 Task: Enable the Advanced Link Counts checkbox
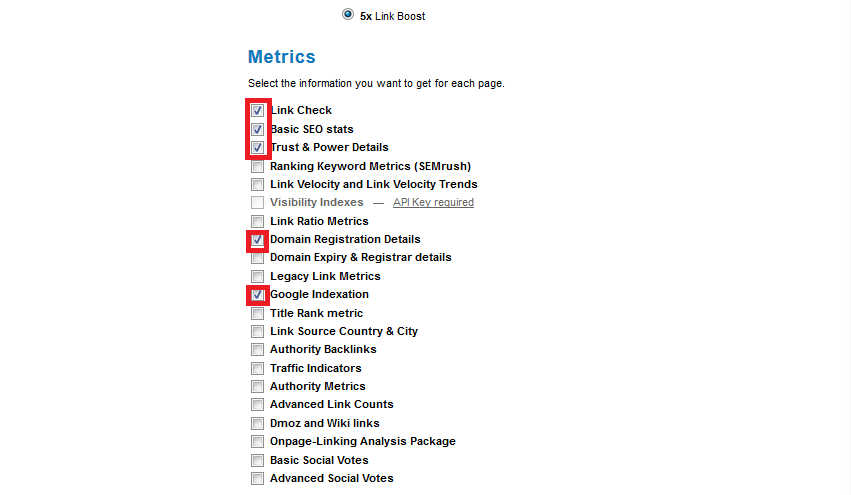(x=258, y=405)
